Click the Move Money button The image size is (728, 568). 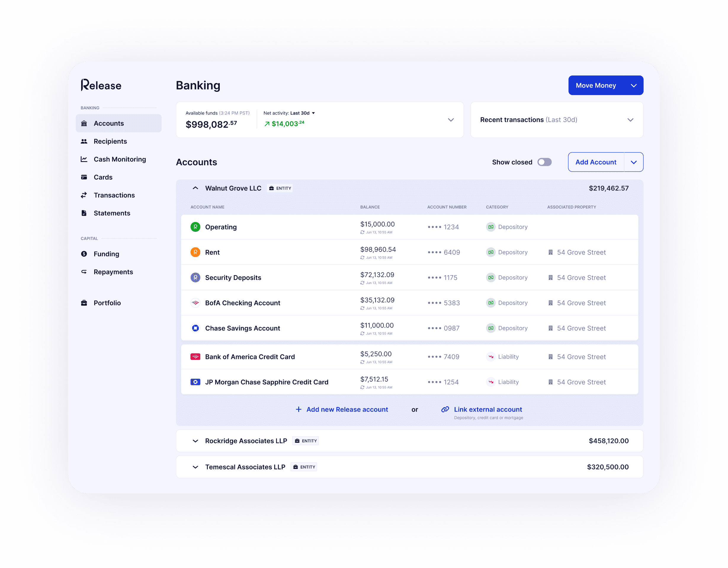596,85
